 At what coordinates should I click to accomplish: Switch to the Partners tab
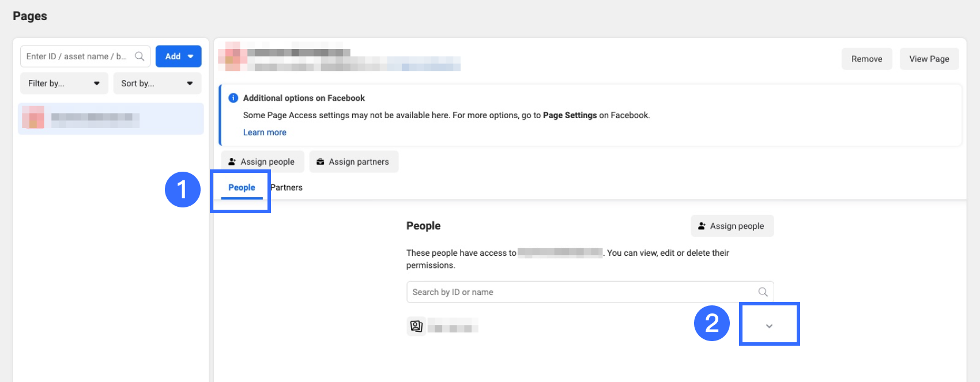(x=287, y=188)
